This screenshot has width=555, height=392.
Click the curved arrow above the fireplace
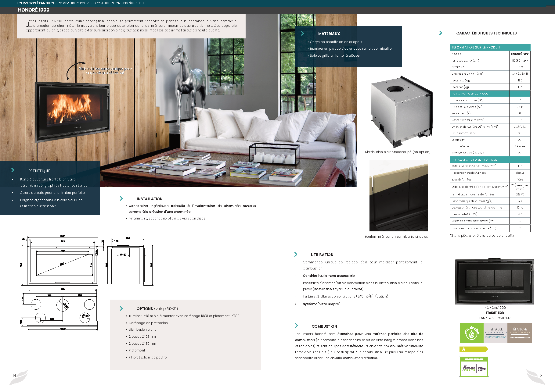pyautogui.click(x=76, y=70)
